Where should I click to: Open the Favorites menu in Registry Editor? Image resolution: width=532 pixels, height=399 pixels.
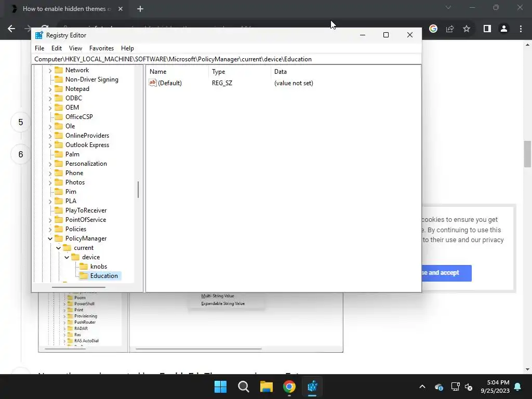tap(101, 48)
